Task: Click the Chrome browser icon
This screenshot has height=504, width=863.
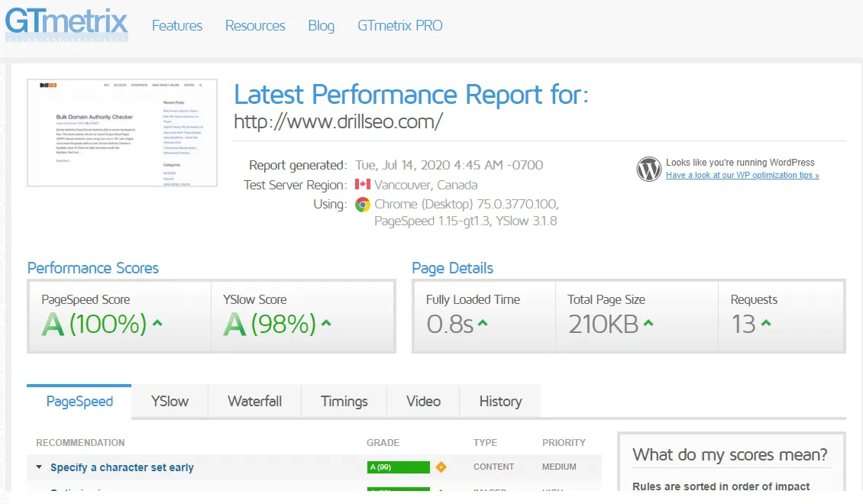Action: pos(363,205)
